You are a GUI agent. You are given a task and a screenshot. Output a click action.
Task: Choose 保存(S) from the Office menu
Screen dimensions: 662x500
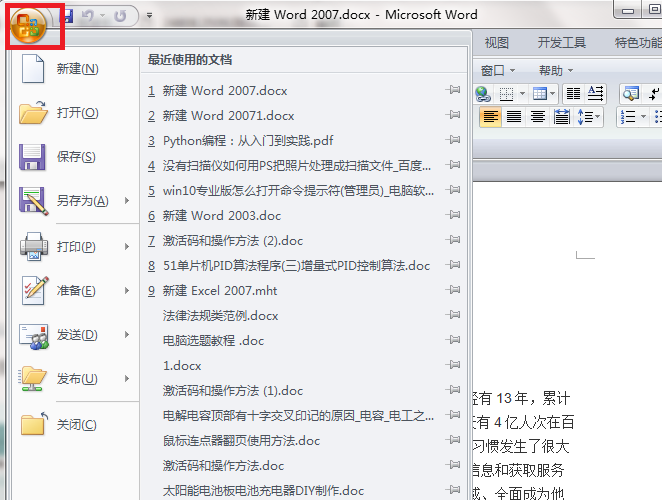[75, 157]
